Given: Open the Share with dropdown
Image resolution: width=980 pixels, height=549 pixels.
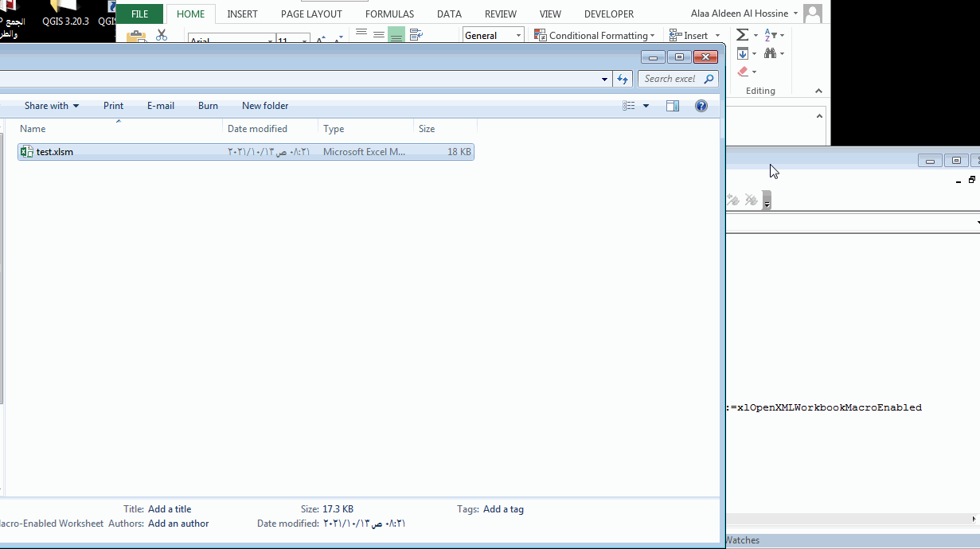Looking at the screenshot, I should click(51, 105).
